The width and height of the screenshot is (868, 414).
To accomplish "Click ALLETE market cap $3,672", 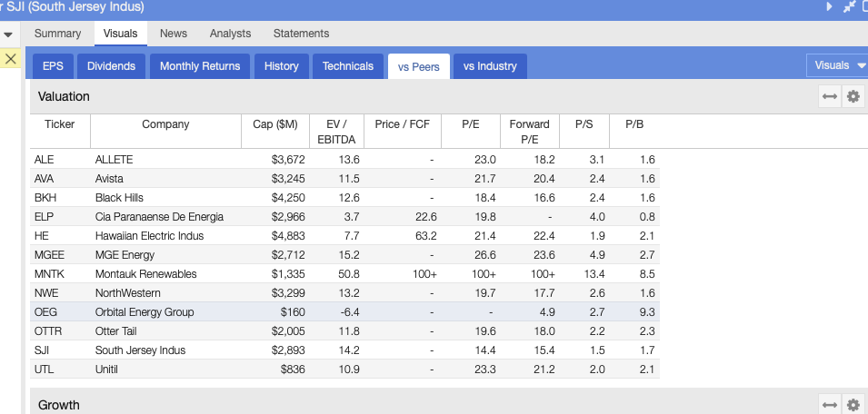I will [x=288, y=160].
